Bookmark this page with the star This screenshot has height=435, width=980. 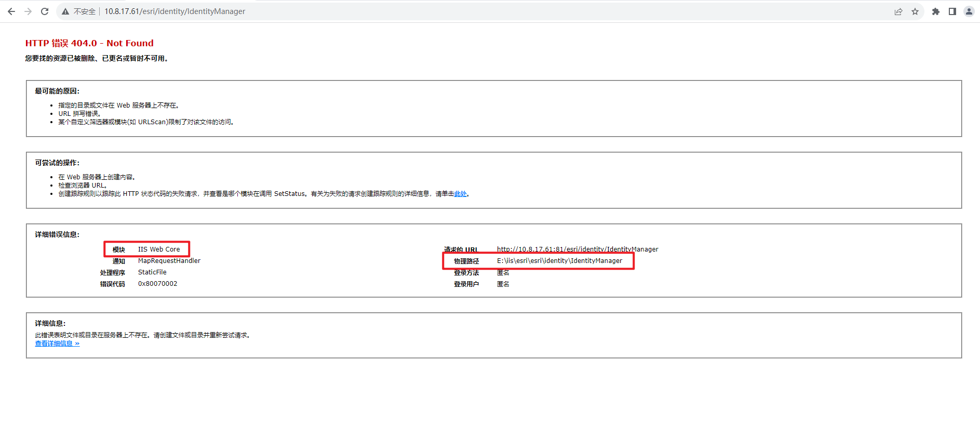915,11
